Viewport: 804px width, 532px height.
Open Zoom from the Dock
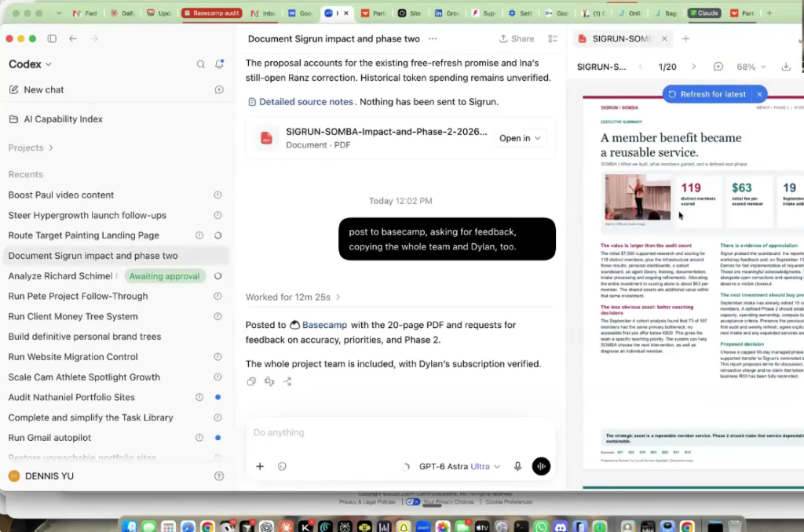point(423,527)
